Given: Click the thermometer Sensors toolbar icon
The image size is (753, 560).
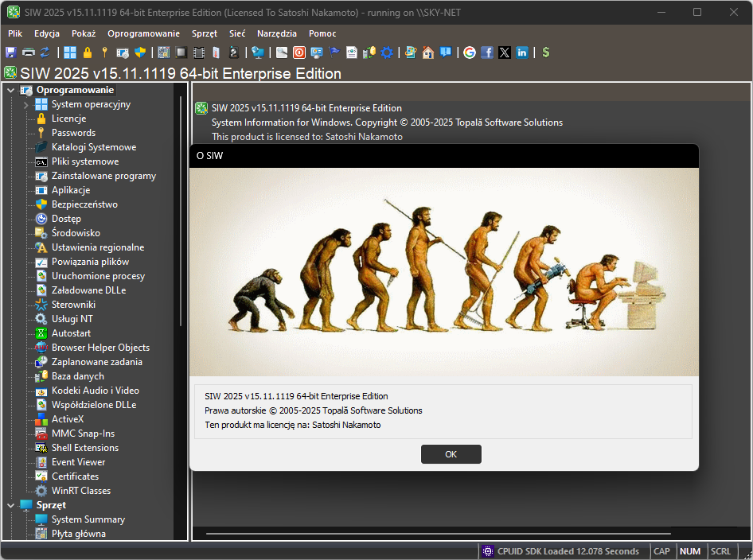Looking at the screenshot, I should (x=216, y=52).
